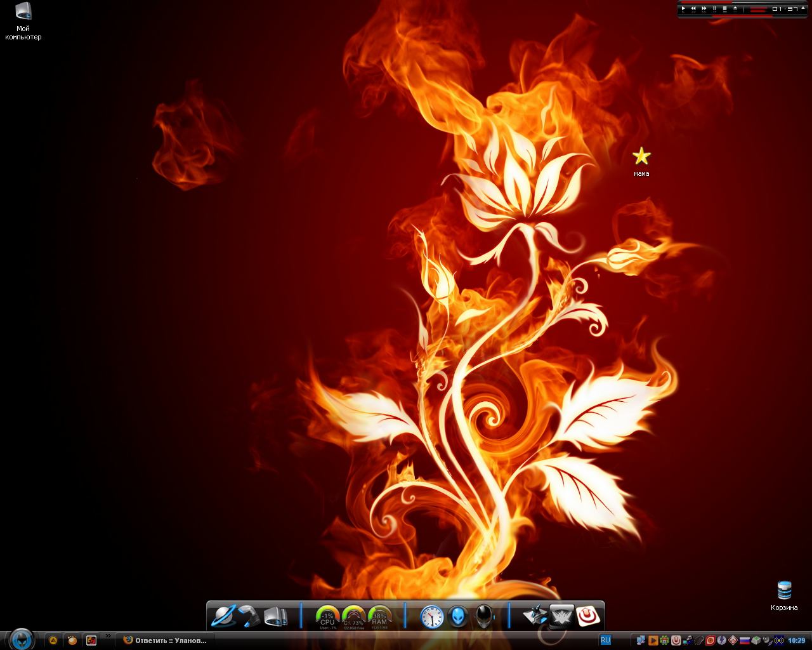812x650 pixels.
Task: Open the RU language selector
Action: pos(605,640)
